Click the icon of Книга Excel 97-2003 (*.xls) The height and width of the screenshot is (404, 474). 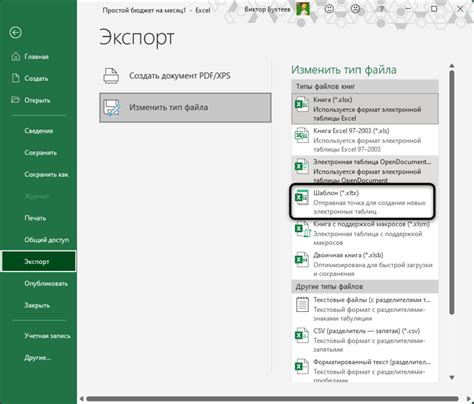[x=302, y=135]
